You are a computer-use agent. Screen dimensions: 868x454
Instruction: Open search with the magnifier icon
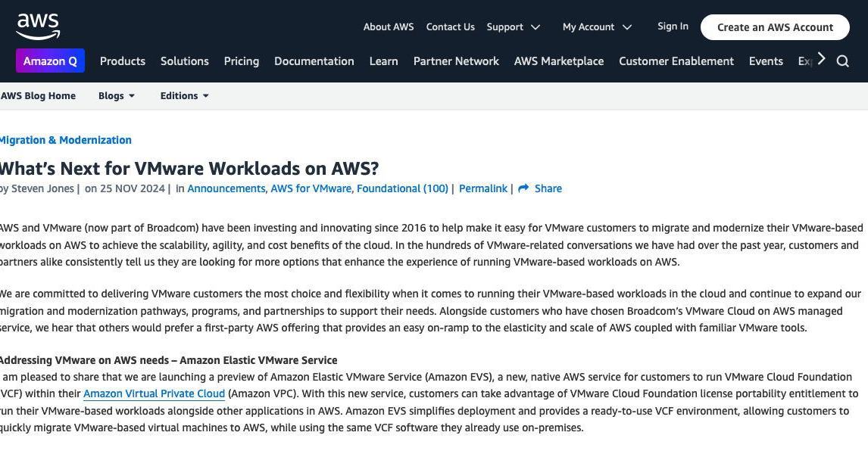click(842, 61)
